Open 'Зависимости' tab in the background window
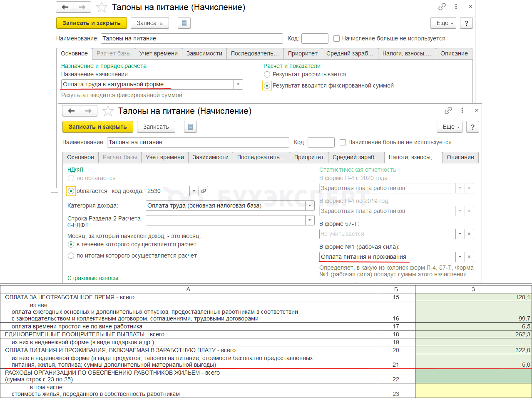Image resolution: width=532 pixels, height=398 pixels. tap(204, 53)
